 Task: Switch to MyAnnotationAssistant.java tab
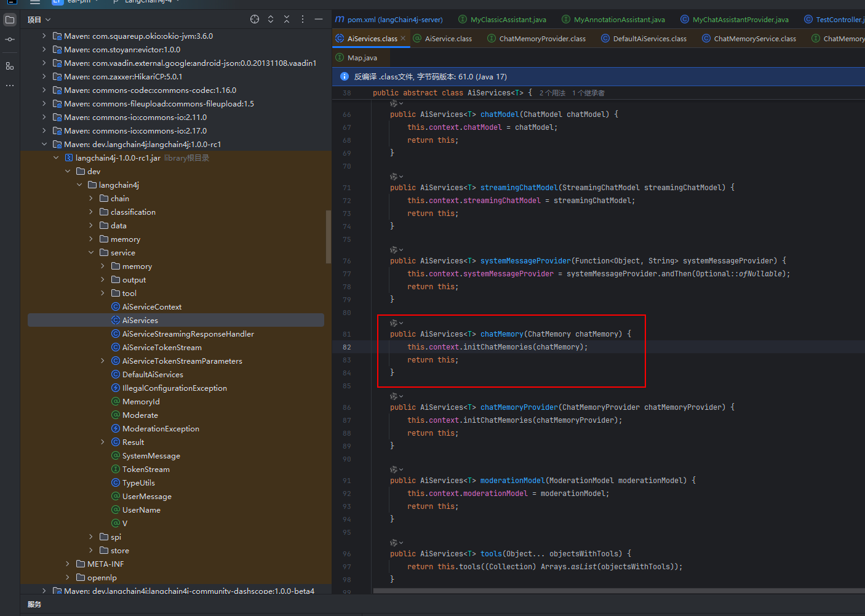[x=613, y=20]
